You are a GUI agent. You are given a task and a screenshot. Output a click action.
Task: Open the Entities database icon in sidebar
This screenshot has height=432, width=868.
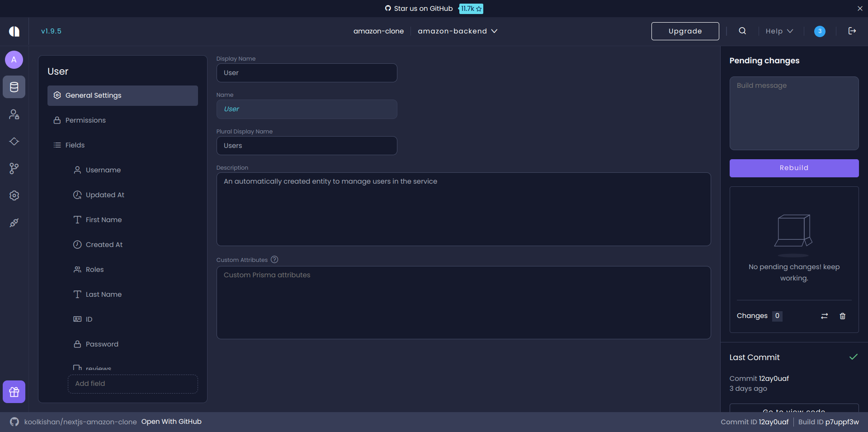point(14,87)
